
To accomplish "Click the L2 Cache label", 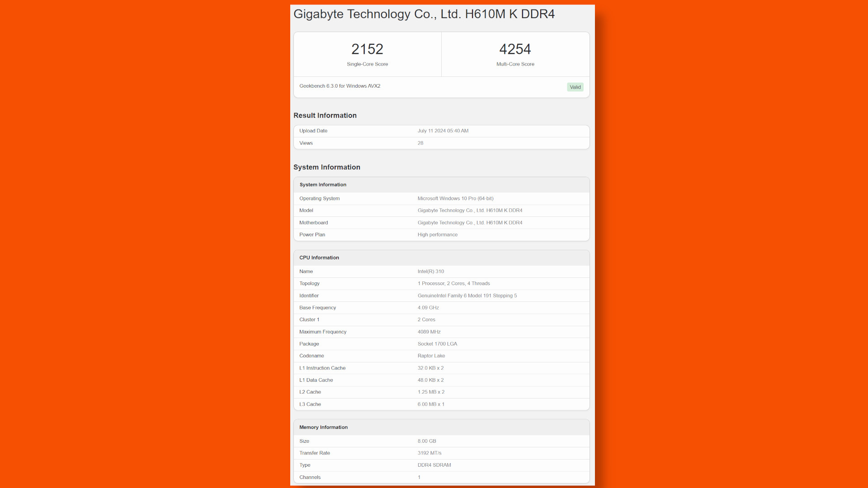I will click(x=310, y=392).
